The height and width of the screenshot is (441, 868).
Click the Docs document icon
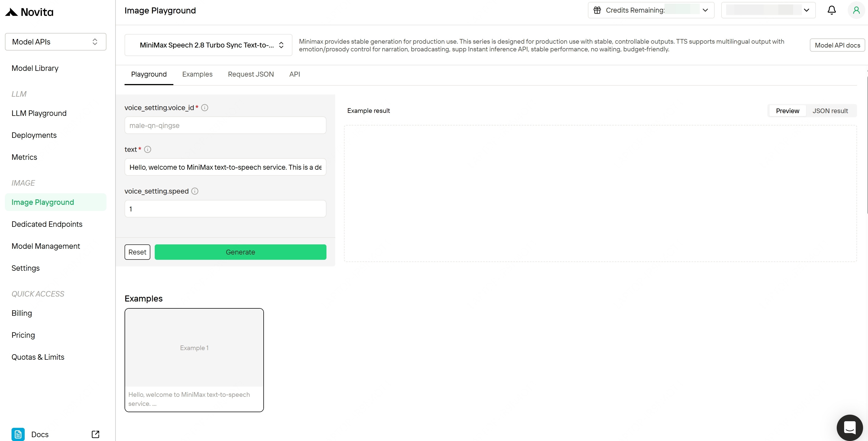click(x=18, y=434)
